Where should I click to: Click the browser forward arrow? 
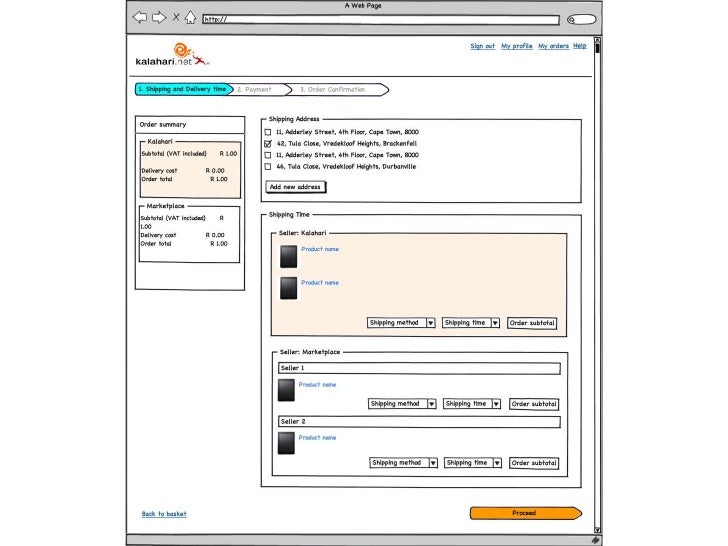pos(159,18)
